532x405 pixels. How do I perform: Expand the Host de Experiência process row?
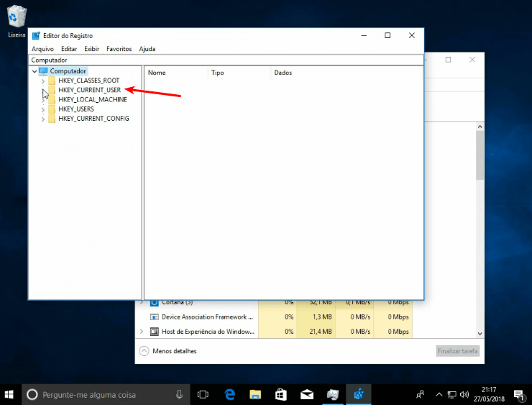pos(142,332)
